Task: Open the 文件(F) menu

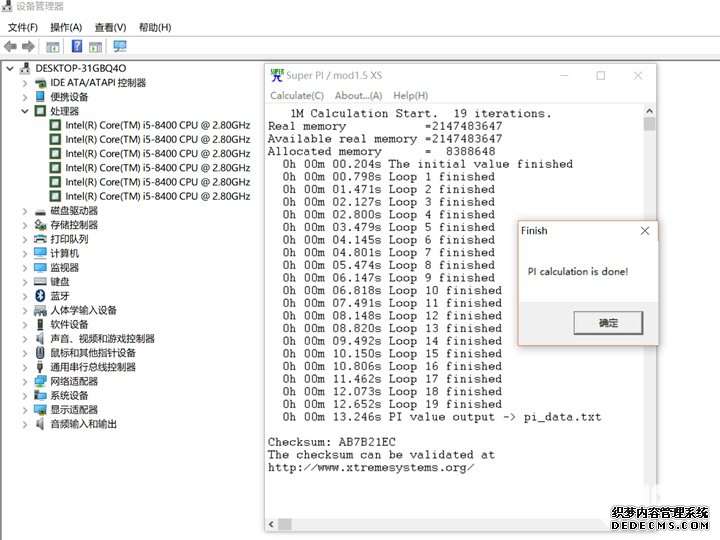Action: coord(22,28)
